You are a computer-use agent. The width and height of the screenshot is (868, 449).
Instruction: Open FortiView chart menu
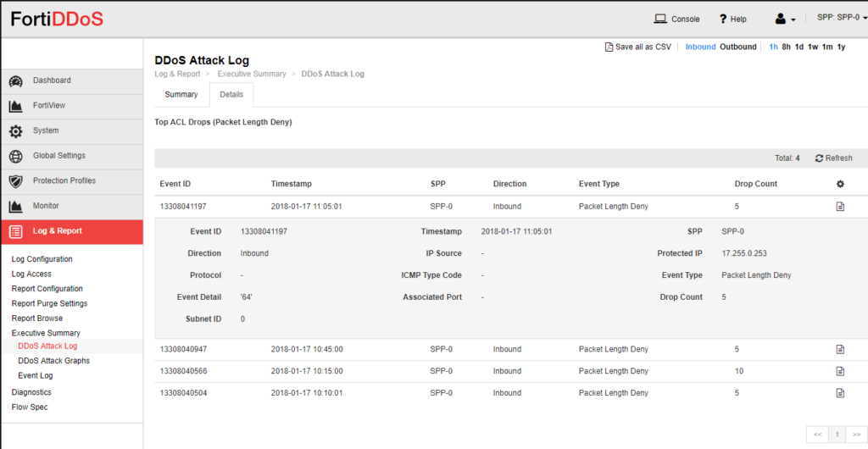click(48, 106)
